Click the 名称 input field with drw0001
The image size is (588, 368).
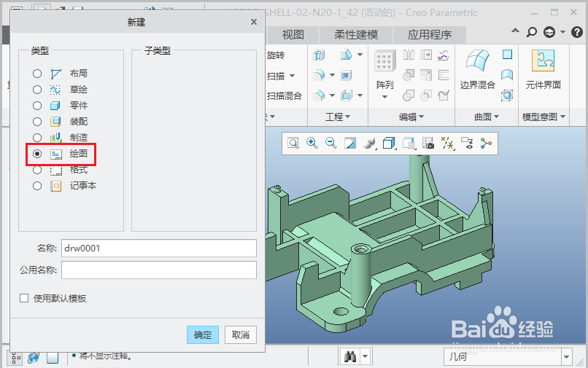pos(159,248)
